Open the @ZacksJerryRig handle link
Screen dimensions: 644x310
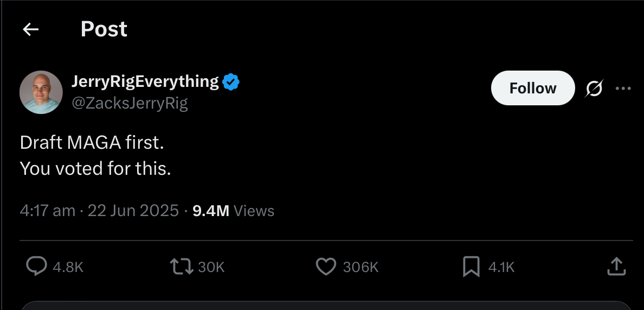pyautogui.click(x=130, y=103)
